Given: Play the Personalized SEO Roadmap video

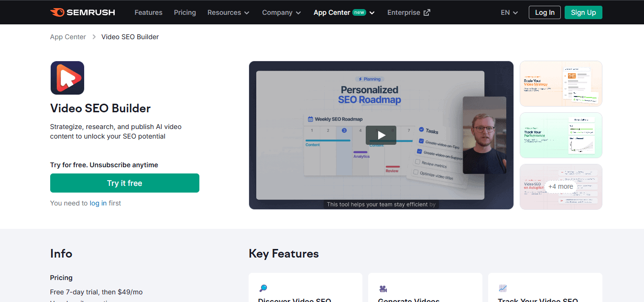Looking at the screenshot, I should [x=381, y=135].
